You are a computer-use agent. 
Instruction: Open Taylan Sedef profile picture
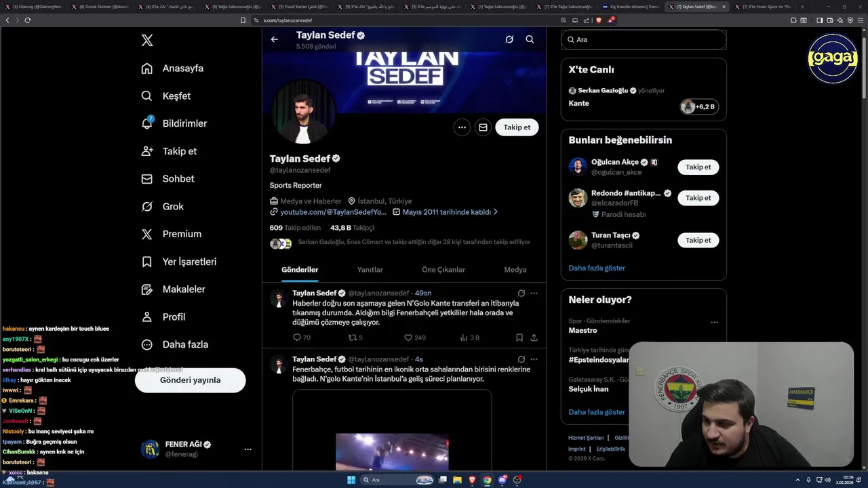tap(304, 113)
